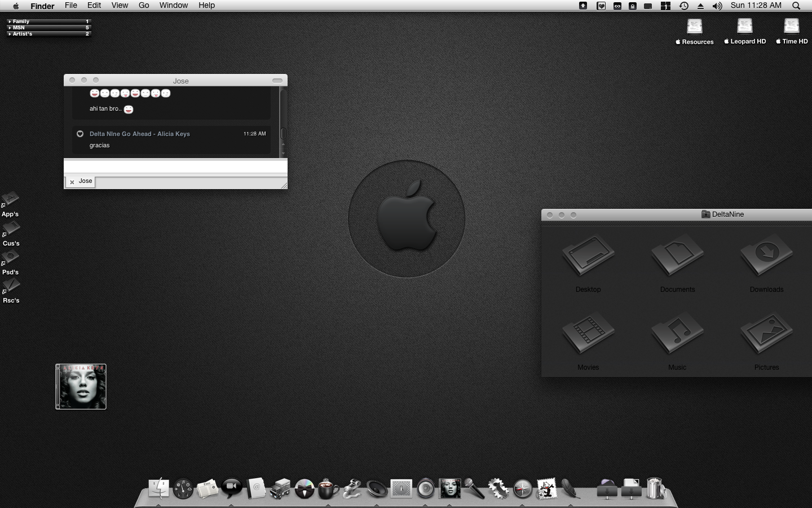Toggle the Jose window toolbar pill button
The width and height of the screenshot is (812, 508).
[x=277, y=81]
